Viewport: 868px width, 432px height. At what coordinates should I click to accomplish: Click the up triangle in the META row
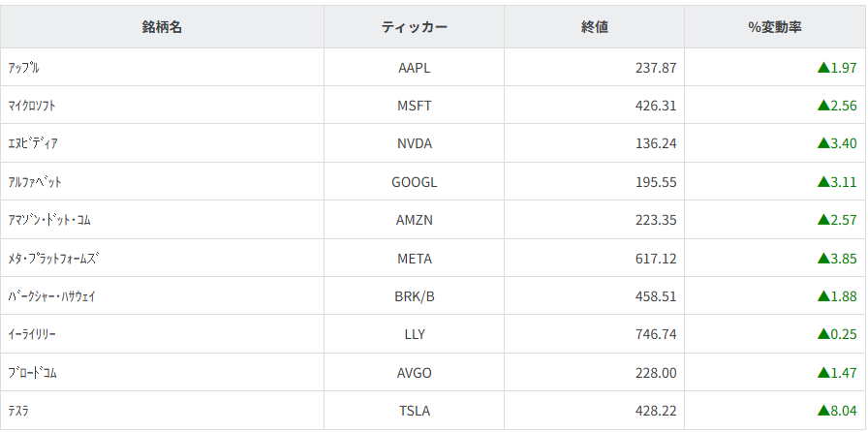pos(822,259)
